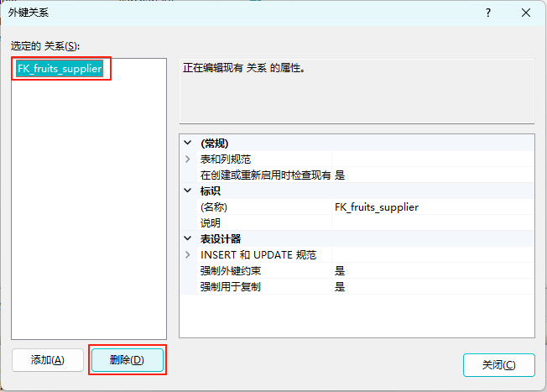
Task: Expand the 表和列规范 property
Action: [x=188, y=159]
